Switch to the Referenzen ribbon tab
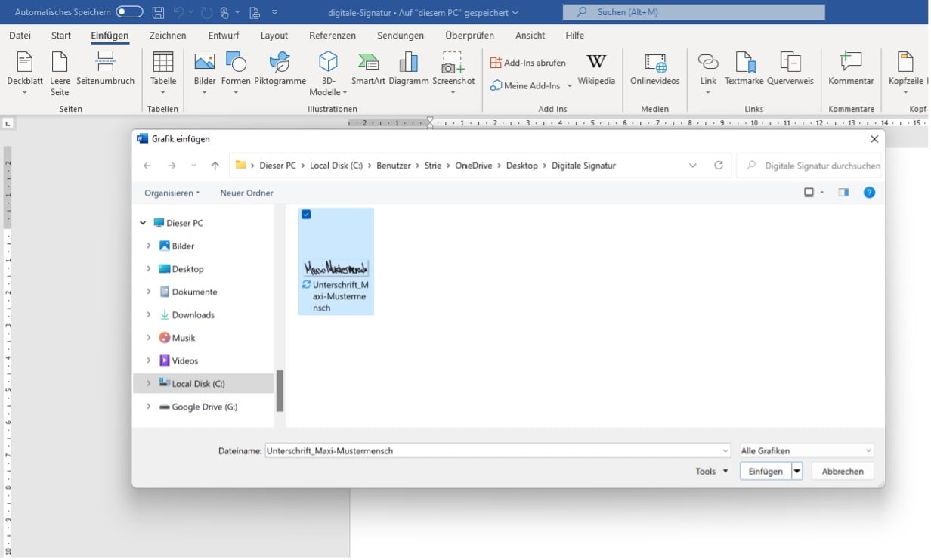The image size is (931, 560). [x=332, y=35]
